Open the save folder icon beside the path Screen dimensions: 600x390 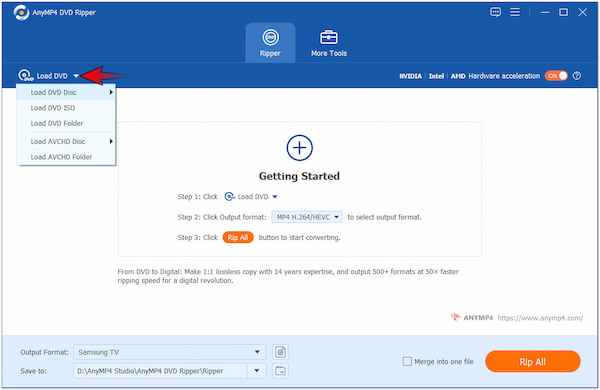(280, 371)
